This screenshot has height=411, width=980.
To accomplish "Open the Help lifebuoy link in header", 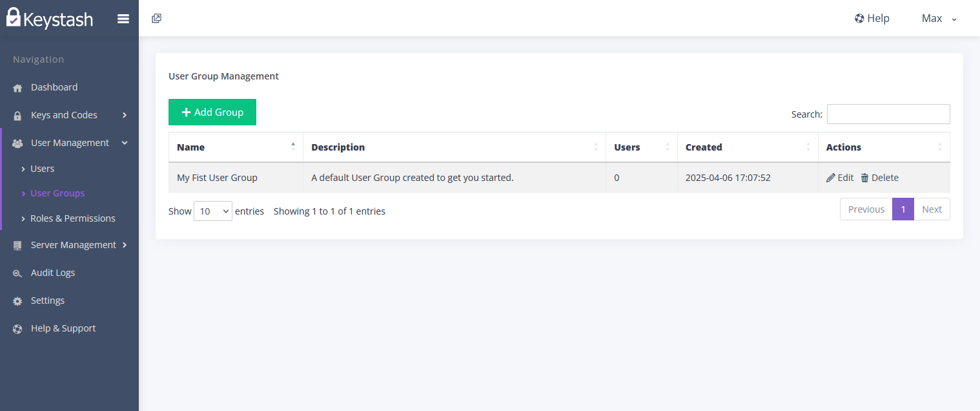I will point(872,18).
